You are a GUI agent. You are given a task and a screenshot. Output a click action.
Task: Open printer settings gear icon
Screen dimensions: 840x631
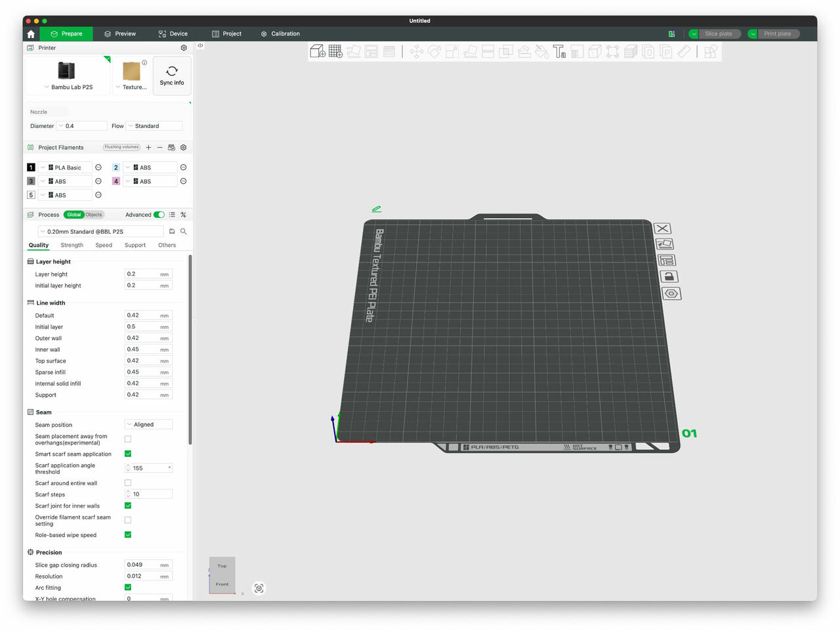click(184, 48)
